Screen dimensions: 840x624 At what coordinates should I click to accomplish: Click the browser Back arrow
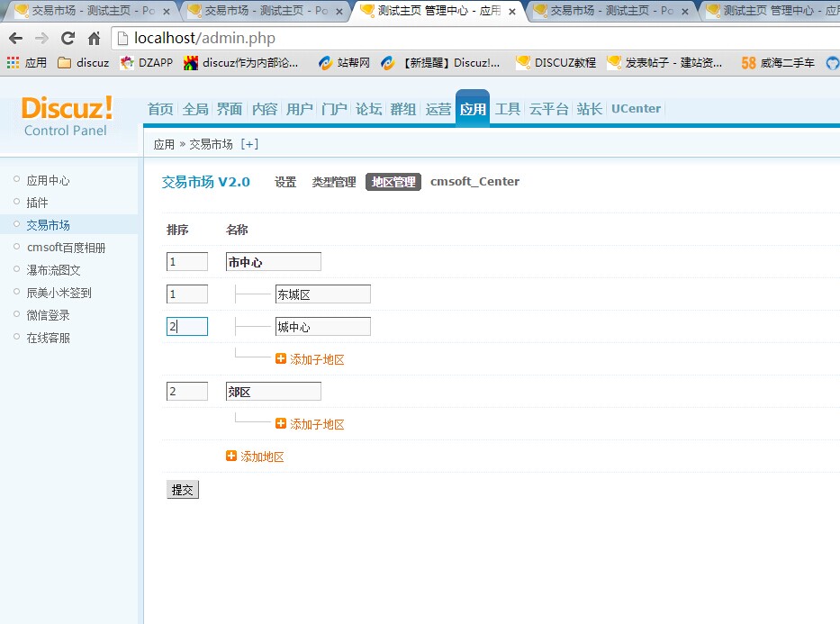pyautogui.click(x=16, y=38)
